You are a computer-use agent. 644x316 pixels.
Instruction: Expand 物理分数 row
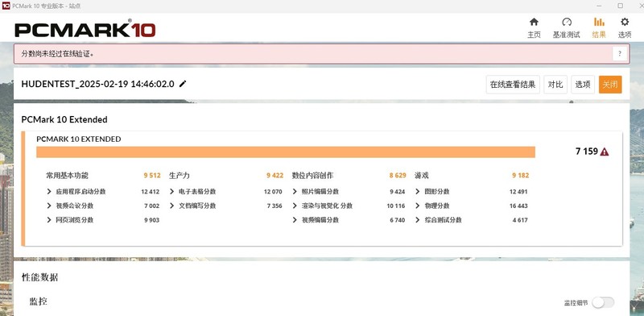point(417,206)
